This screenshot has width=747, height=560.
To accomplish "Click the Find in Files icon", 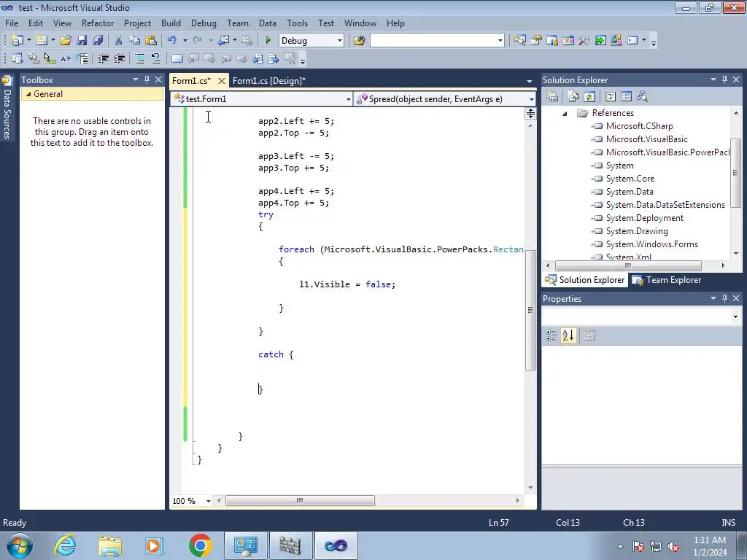I will pos(359,41).
